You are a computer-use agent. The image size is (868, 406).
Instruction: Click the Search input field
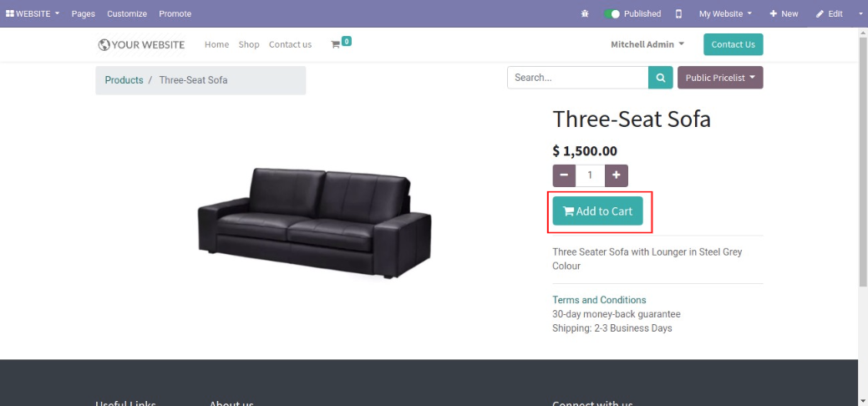click(x=578, y=78)
